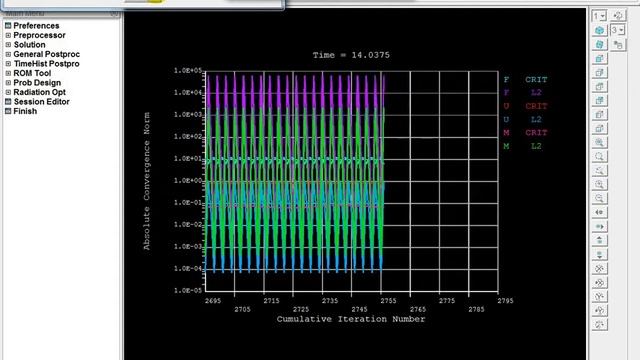The image size is (640, 360).
Task: Click the model control icon below rate dropdown
Action: [x=618, y=44]
